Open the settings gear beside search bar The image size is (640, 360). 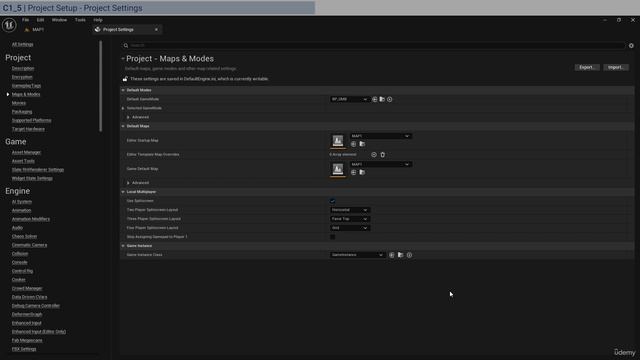(x=631, y=46)
